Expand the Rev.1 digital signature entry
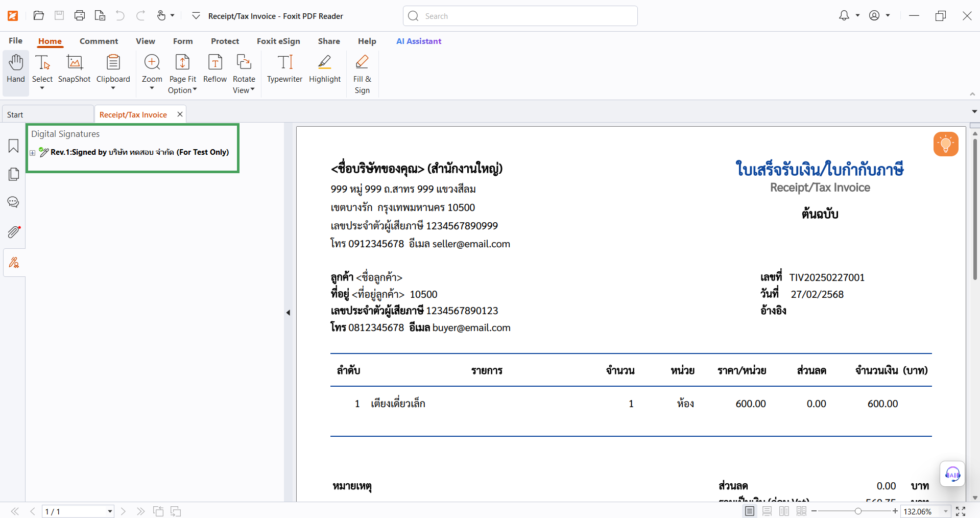 33,153
